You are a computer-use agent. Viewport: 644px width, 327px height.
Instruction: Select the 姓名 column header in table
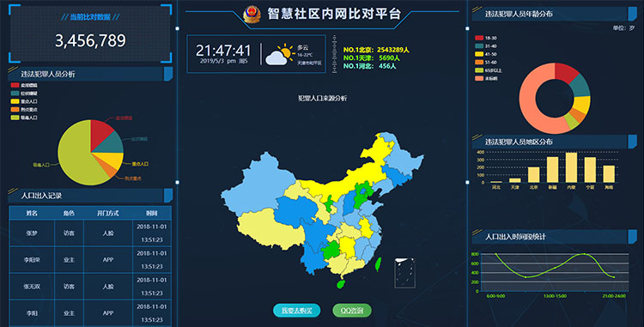[x=32, y=213]
